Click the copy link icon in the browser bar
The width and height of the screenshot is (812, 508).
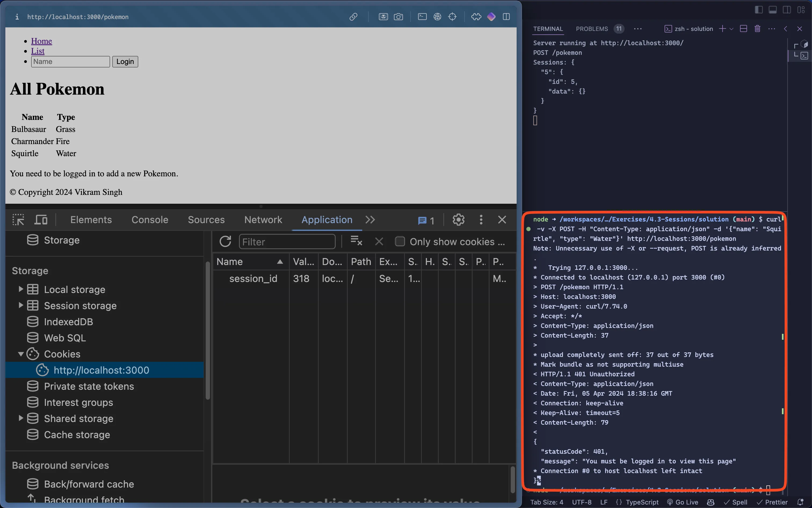tap(353, 17)
